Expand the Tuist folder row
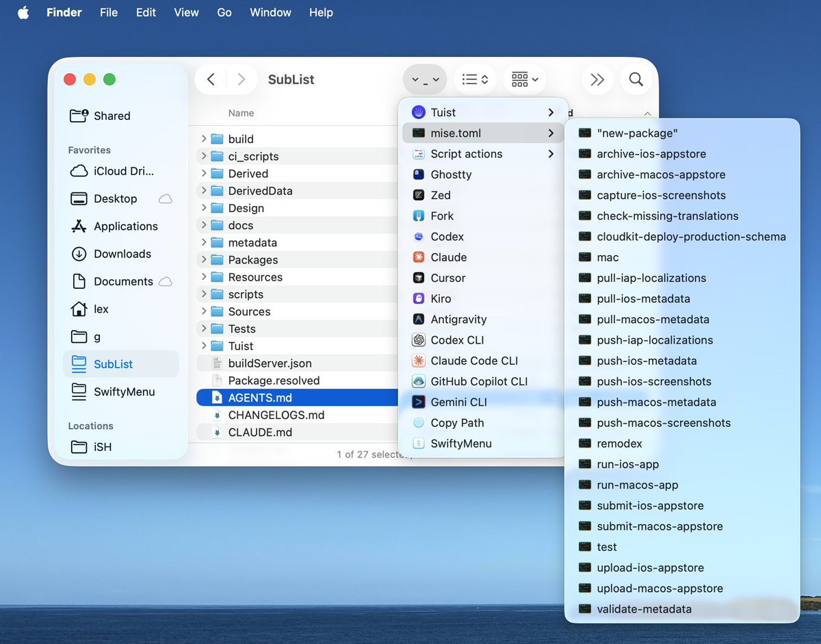Image resolution: width=821 pixels, height=644 pixels. click(203, 346)
